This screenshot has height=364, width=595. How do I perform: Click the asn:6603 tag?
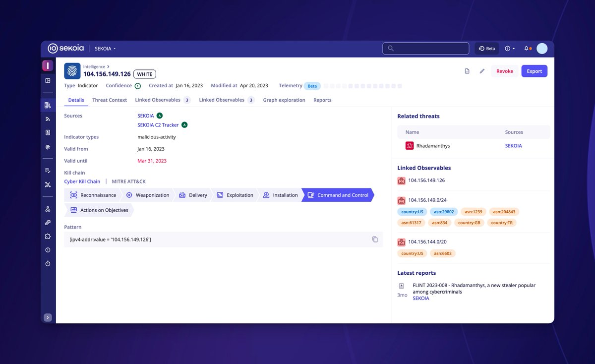point(442,253)
